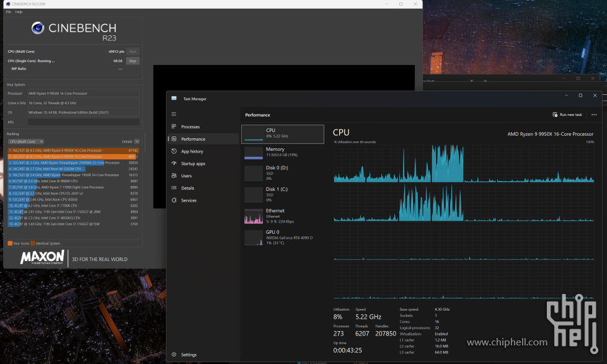Viewport: 607px width, 364px height.
Task: Click the Handles count 207850
Action: [x=386, y=334]
